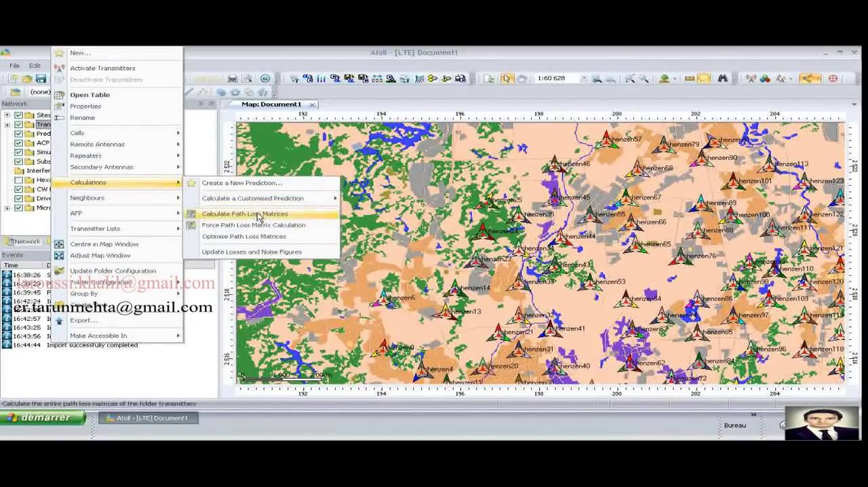Choose Update Losses and Noise Figures
This screenshot has width=868, height=487.
click(261, 252)
